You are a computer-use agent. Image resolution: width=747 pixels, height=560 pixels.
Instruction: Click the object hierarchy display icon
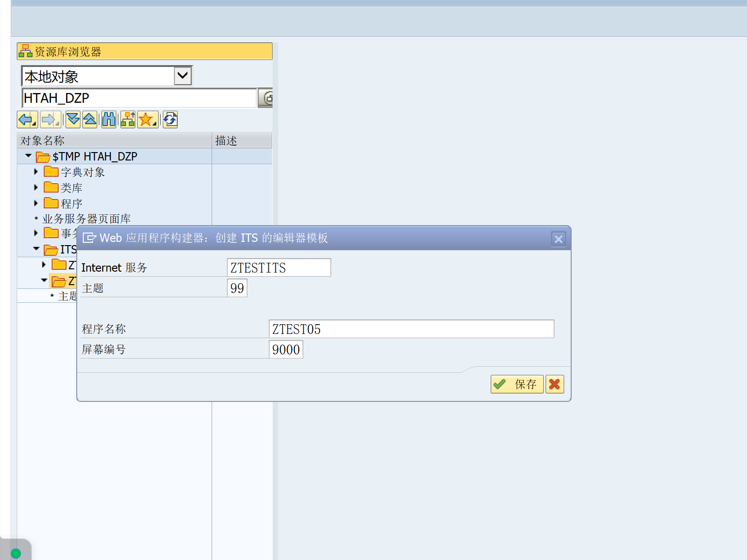(128, 120)
